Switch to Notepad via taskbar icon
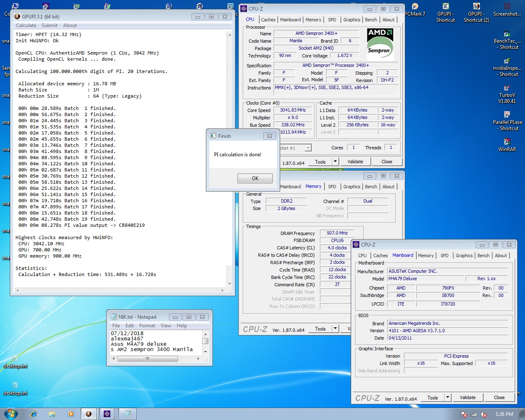The image size is (525, 420). click(x=127, y=414)
